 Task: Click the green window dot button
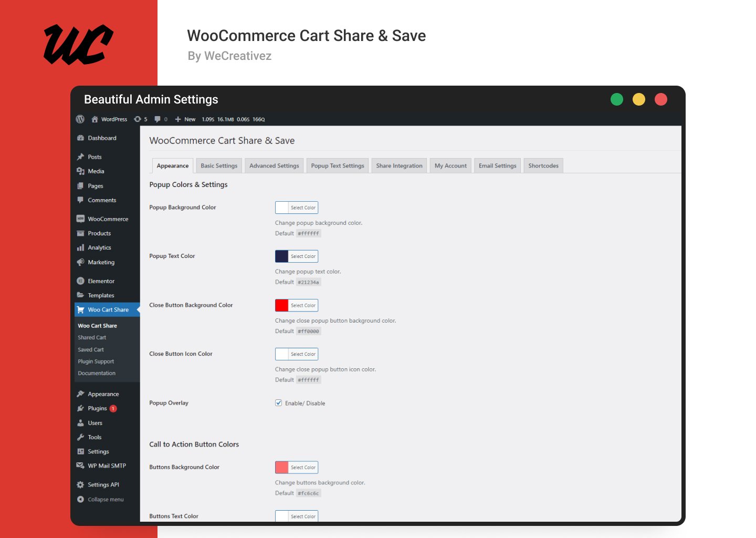click(617, 99)
